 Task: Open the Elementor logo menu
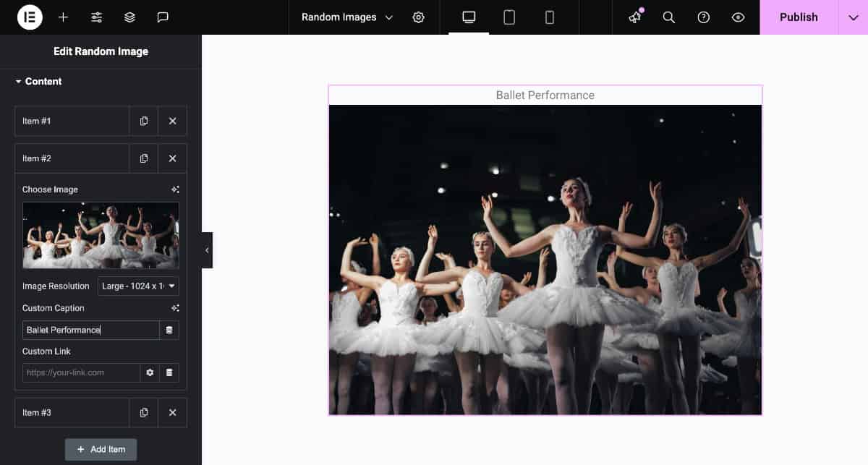coord(30,17)
